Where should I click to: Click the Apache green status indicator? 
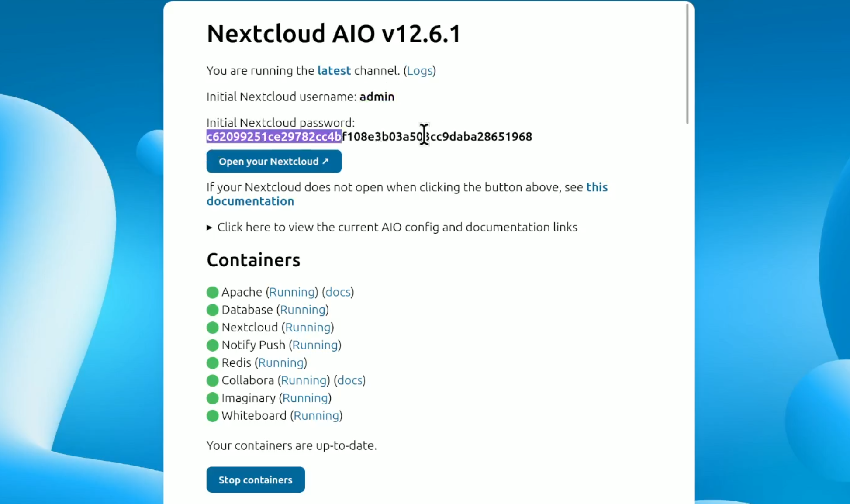pyautogui.click(x=212, y=292)
